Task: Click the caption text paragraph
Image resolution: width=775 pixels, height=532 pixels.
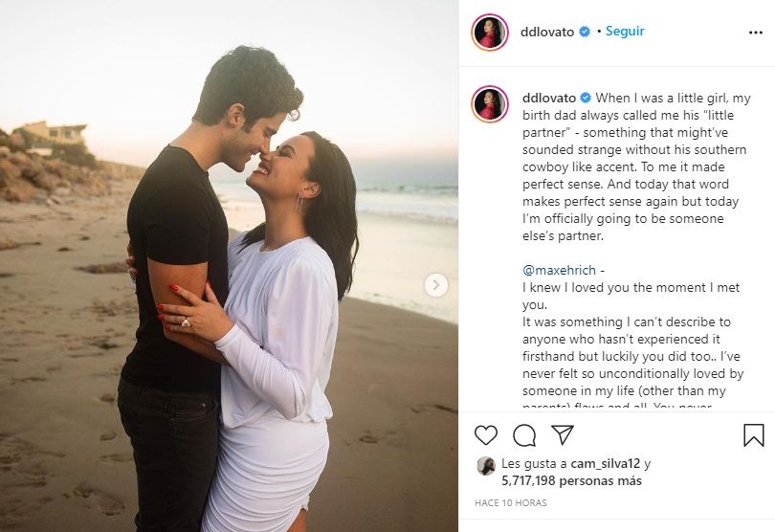Action: 636,166
